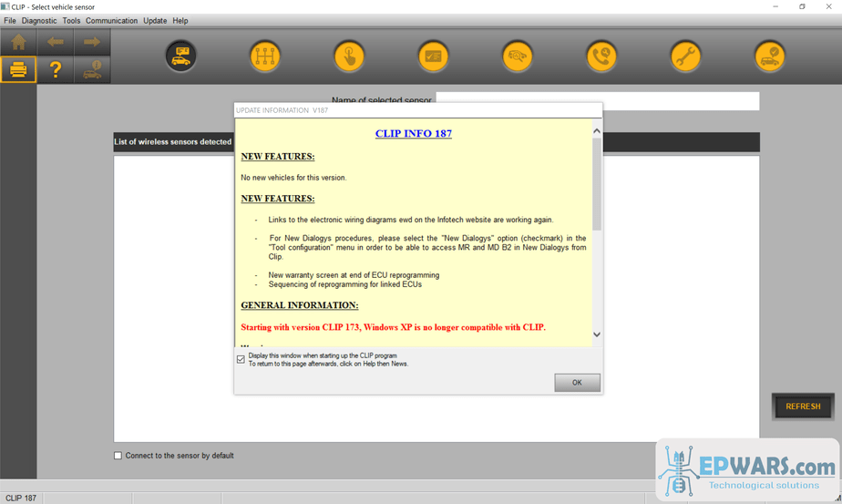Open the touch pointer toolbar icon
This screenshot has width=842, height=504.
[349, 56]
